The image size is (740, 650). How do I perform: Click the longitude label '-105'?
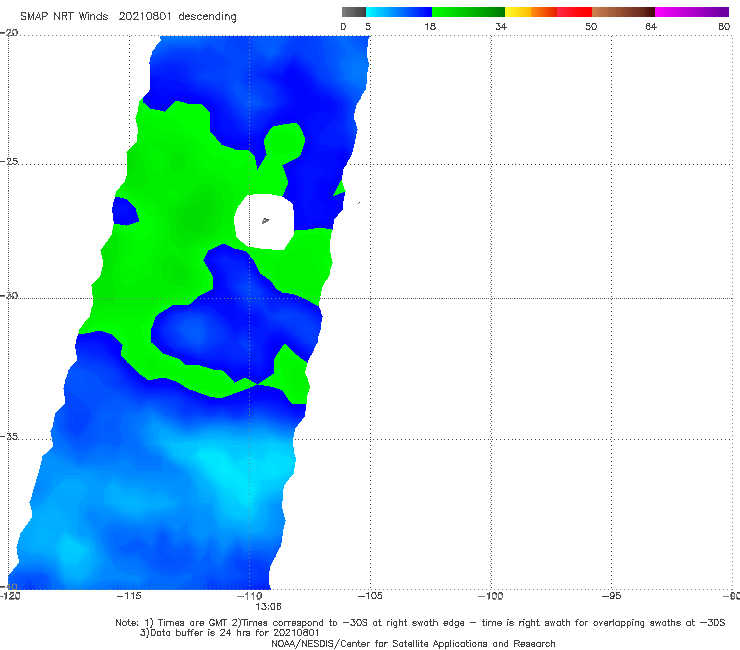370,596
